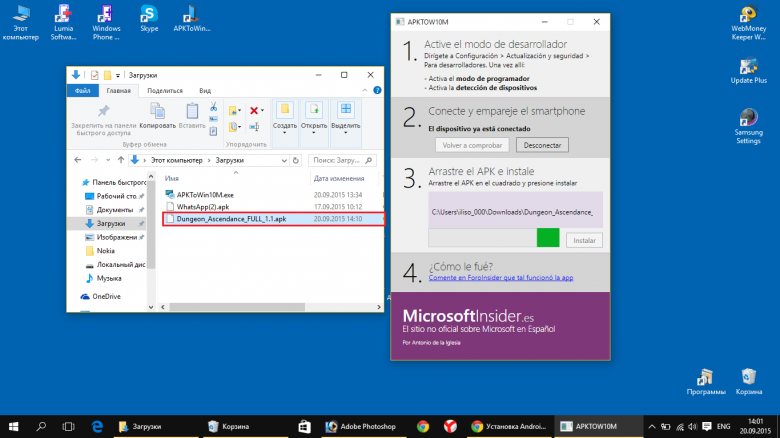
Task: Click the Properties icon in Explorer title bar
Action: pyautogui.click(x=94, y=75)
